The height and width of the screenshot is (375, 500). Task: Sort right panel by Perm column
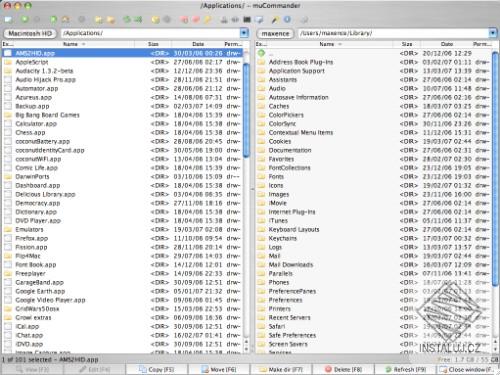[x=482, y=44]
